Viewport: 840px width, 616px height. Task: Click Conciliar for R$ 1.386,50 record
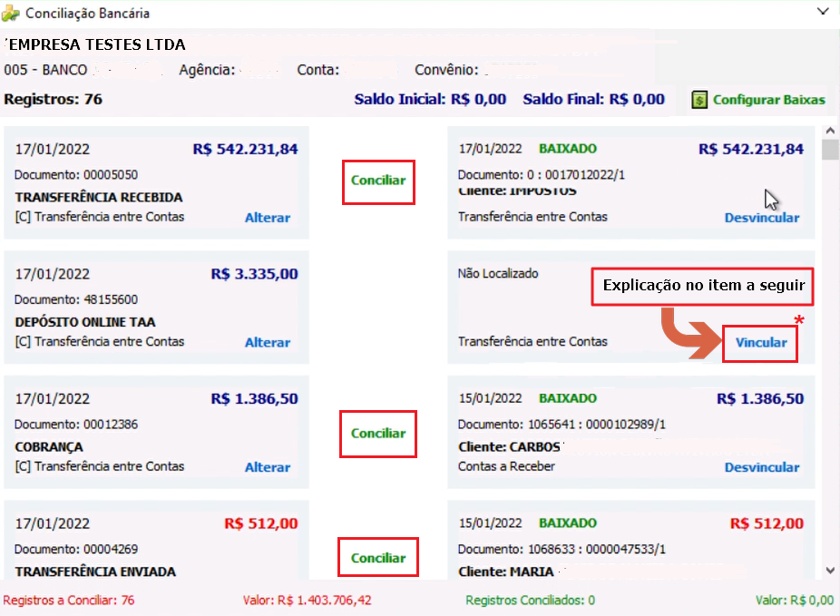[x=378, y=434]
